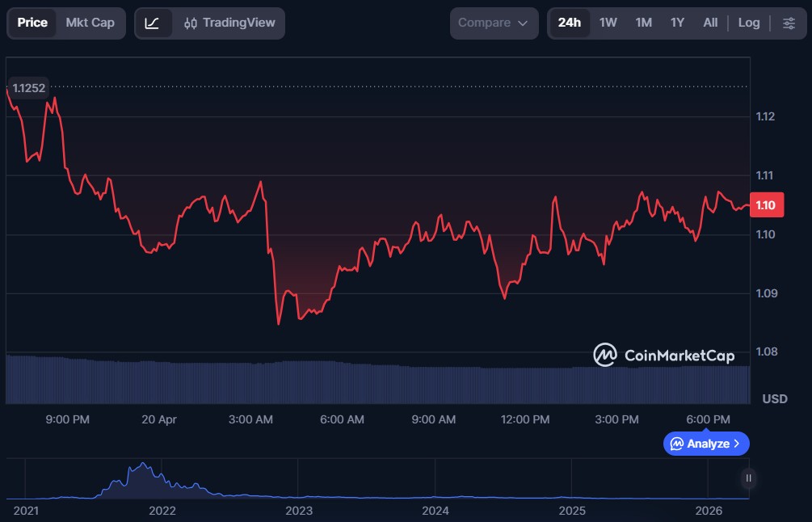Click the pause-style handle on the history navigator

[x=748, y=478]
